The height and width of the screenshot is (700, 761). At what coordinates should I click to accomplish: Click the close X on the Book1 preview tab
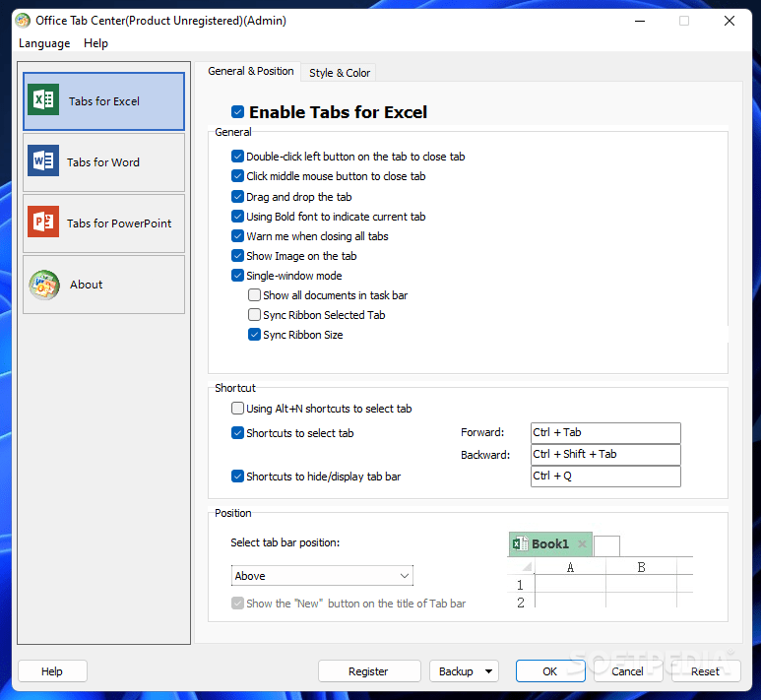[x=582, y=544]
